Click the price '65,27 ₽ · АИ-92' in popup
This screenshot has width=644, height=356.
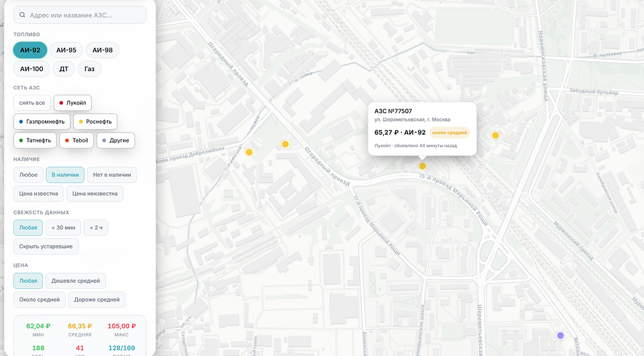[400, 132]
